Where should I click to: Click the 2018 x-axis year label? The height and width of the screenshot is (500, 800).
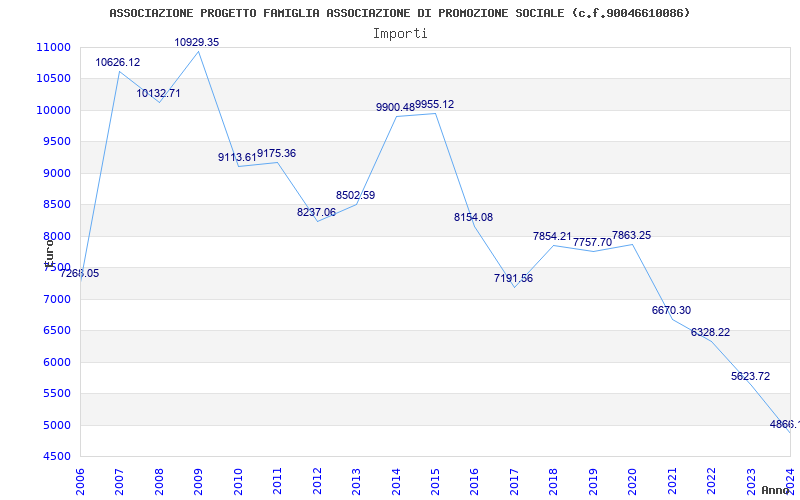pos(554,481)
